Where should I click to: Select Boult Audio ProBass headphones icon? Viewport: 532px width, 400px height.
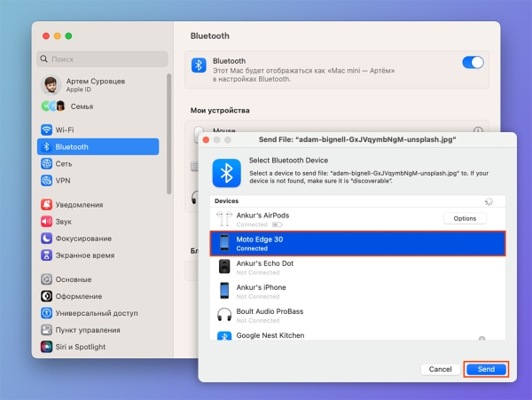tap(224, 315)
